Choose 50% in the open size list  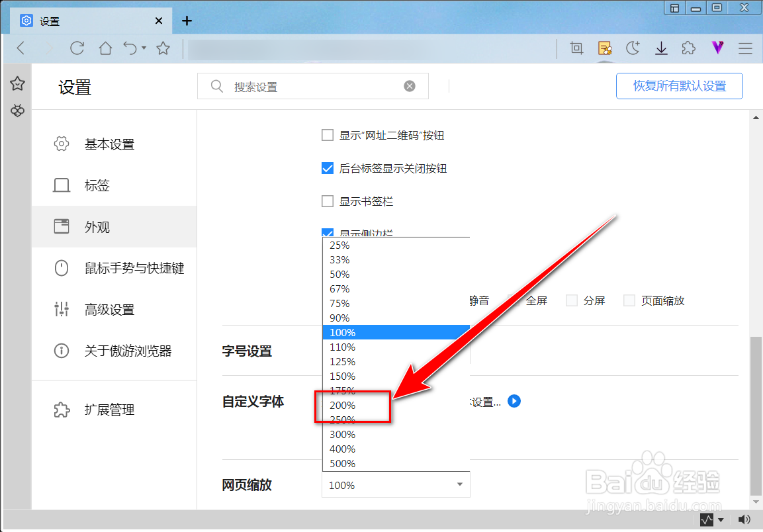339,274
